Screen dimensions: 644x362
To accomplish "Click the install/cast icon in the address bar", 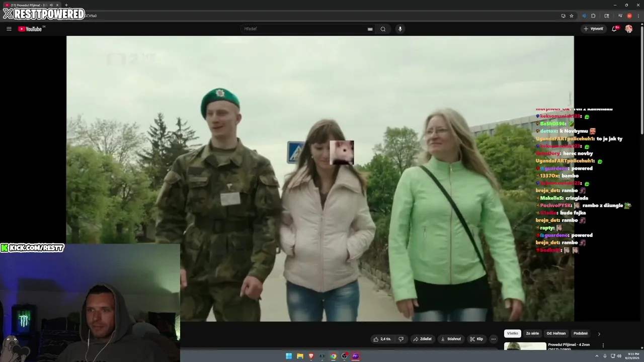I will tap(563, 16).
